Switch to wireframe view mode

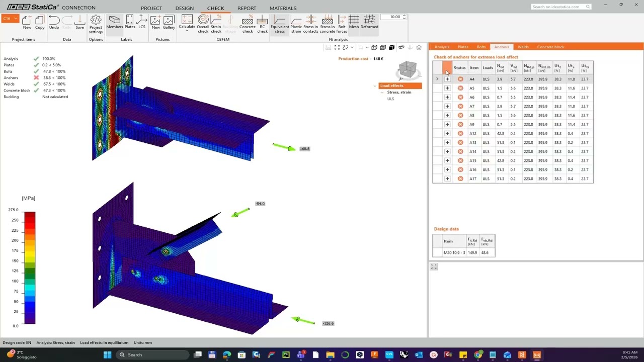[374, 47]
